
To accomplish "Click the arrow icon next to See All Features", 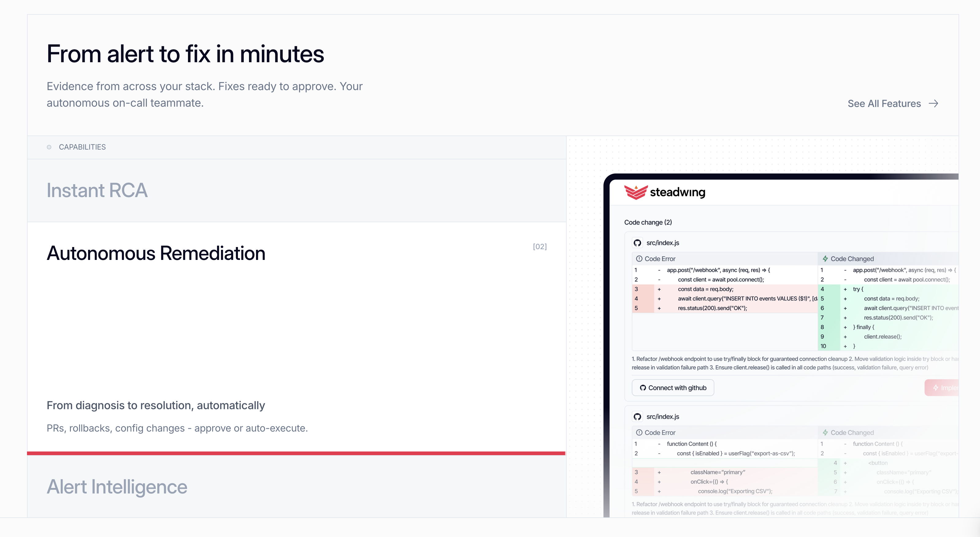I will 933,103.
